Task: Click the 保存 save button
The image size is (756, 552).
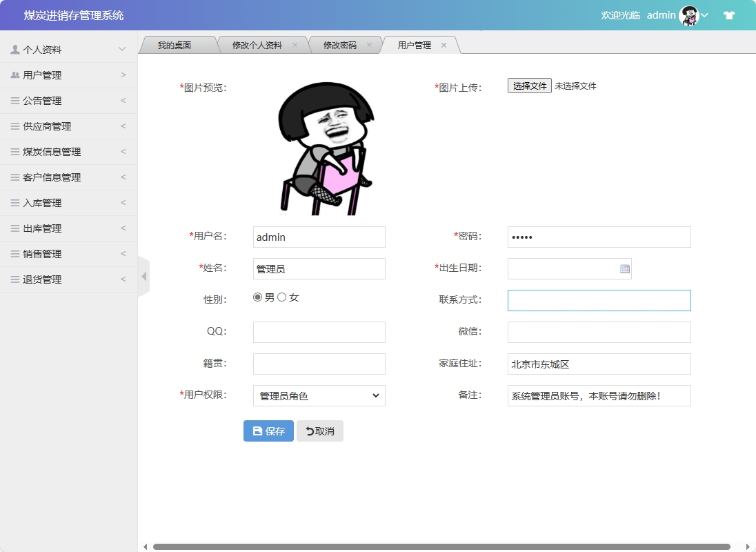Action: click(268, 431)
